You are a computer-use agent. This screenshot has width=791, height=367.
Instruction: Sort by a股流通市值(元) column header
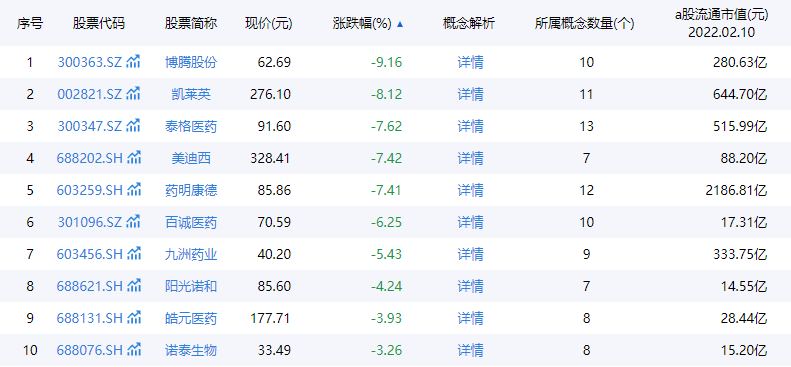coord(722,24)
